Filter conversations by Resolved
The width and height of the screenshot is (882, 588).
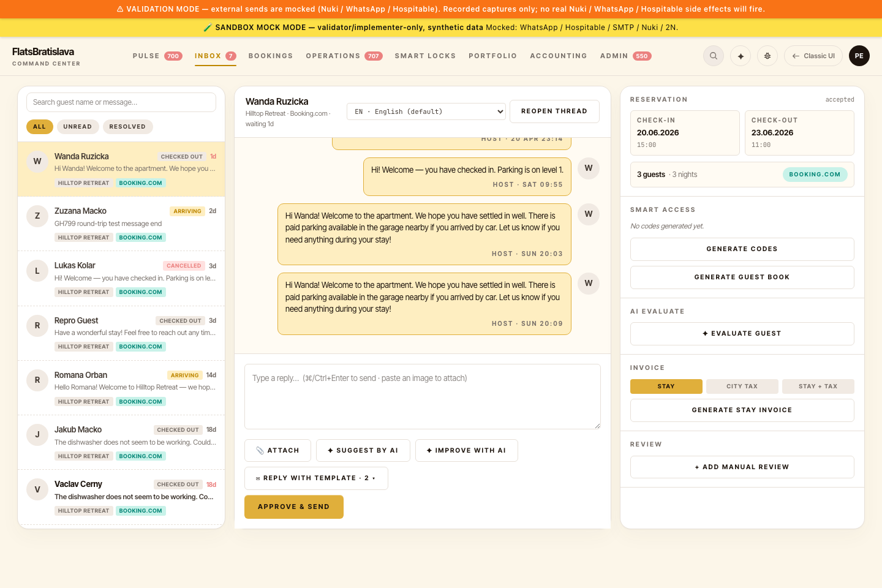127,127
